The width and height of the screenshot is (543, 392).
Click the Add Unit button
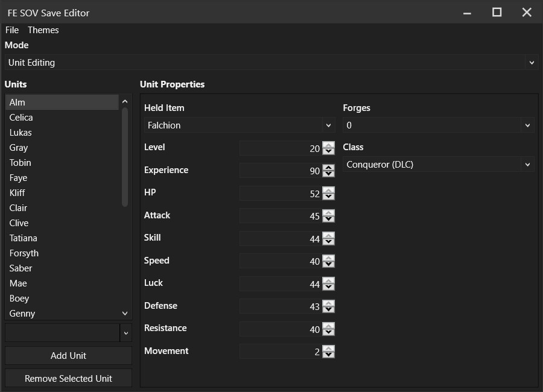click(x=68, y=355)
